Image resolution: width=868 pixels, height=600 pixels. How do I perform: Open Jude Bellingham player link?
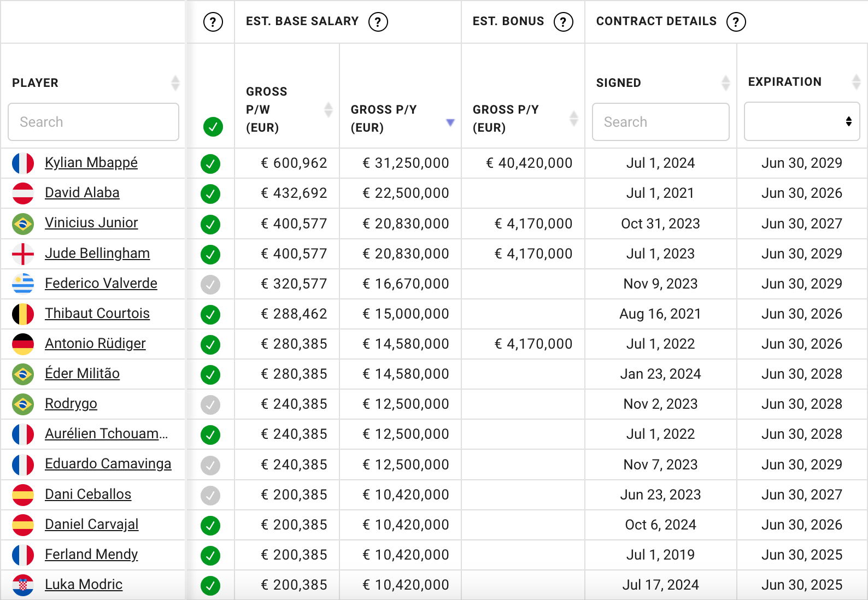click(x=97, y=254)
